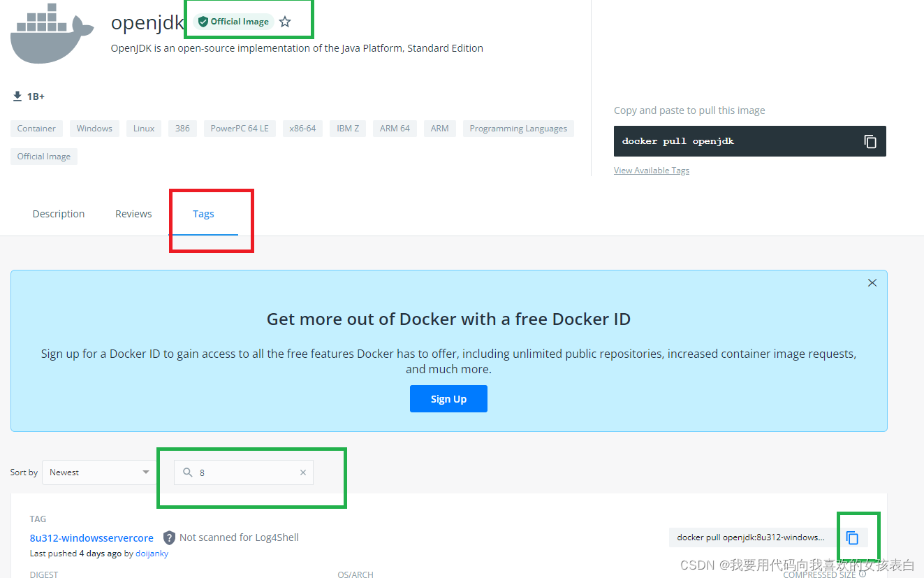924x578 pixels.
Task: Click the Official Image shield badge
Action: coord(233,21)
